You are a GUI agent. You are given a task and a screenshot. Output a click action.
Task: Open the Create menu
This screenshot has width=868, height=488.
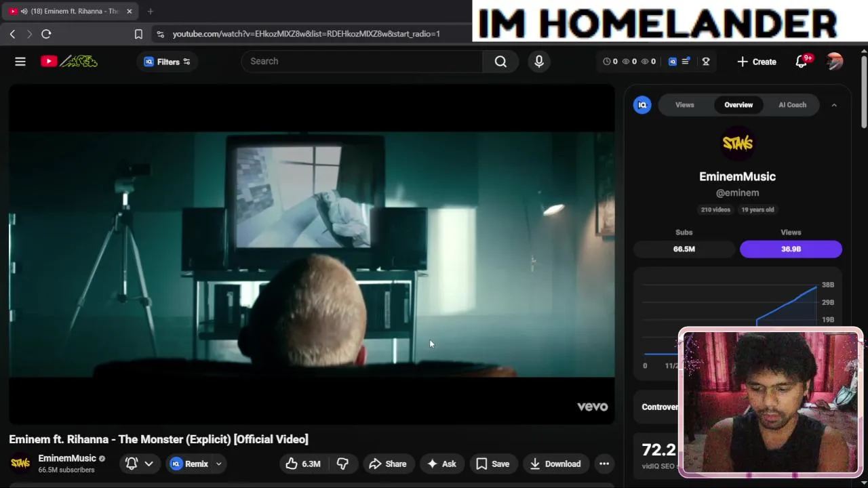[757, 62]
